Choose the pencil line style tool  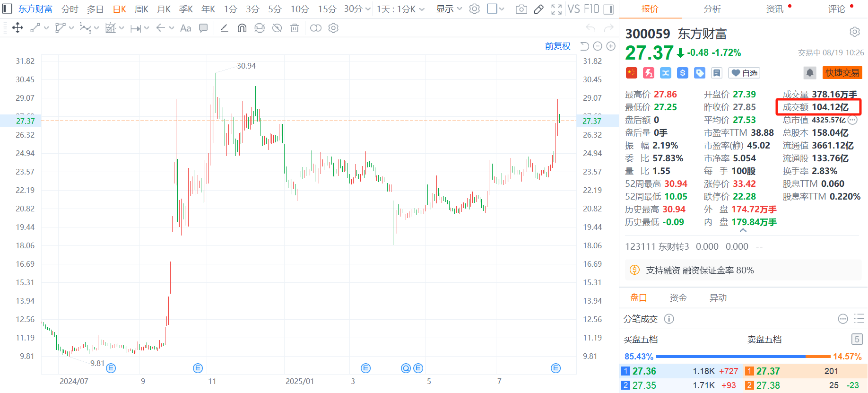225,28
